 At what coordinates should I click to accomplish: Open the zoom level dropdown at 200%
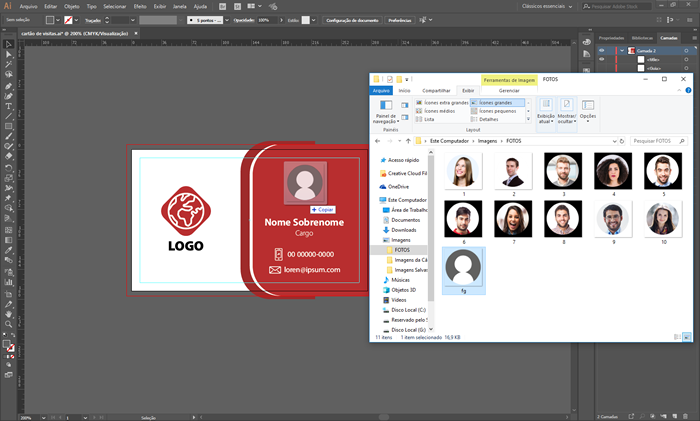43,418
